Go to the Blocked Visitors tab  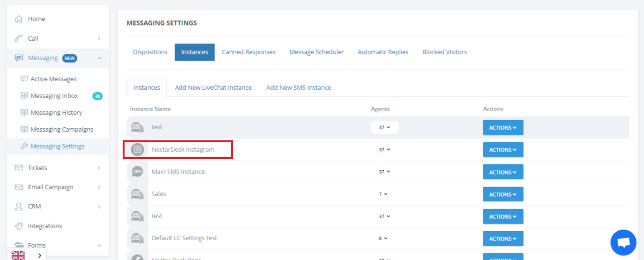tap(444, 52)
